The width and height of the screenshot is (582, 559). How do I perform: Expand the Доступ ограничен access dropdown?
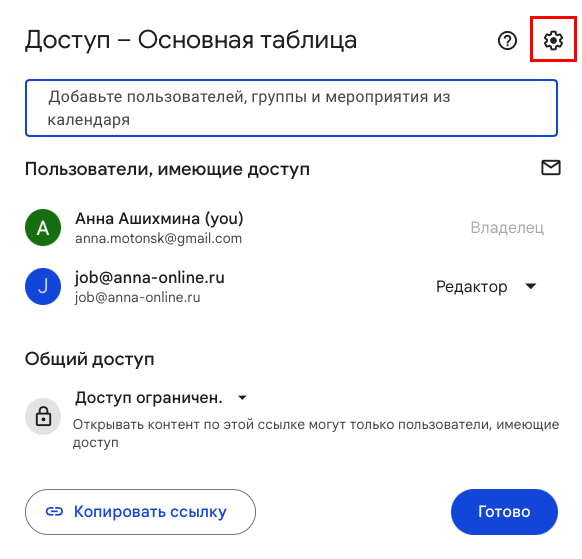161,398
